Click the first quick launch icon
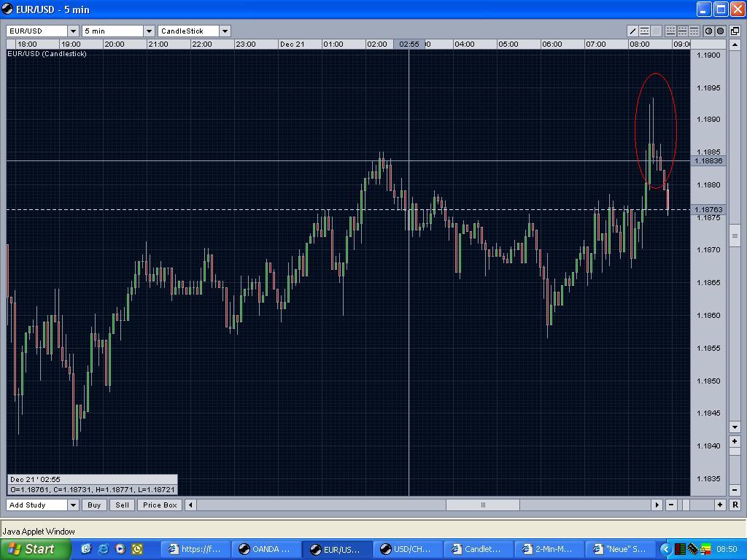 (86, 549)
